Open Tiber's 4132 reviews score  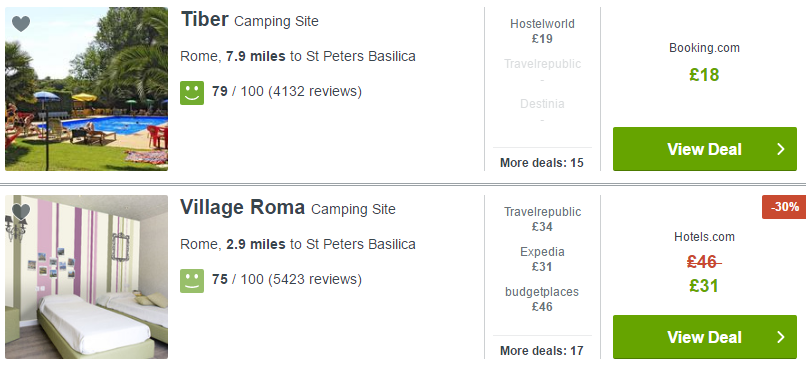287,92
